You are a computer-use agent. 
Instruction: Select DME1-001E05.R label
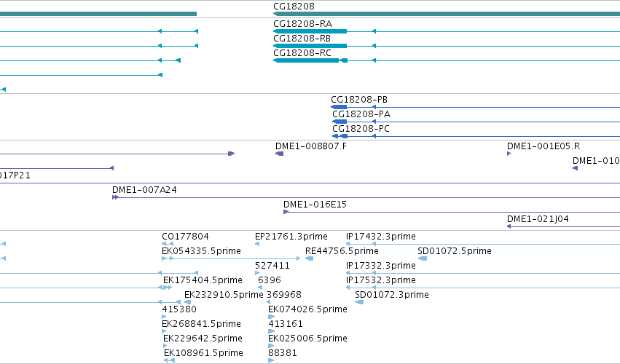click(544, 146)
